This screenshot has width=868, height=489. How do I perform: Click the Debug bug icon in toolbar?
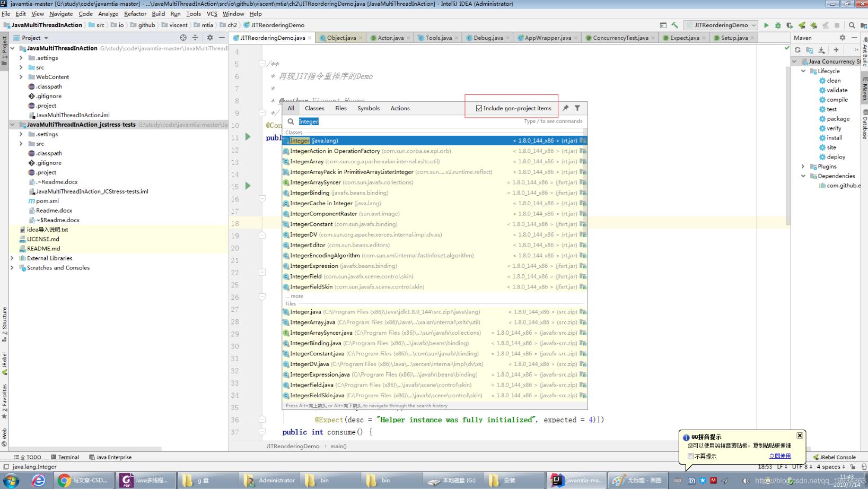pyautogui.click(x=778, y=25)
